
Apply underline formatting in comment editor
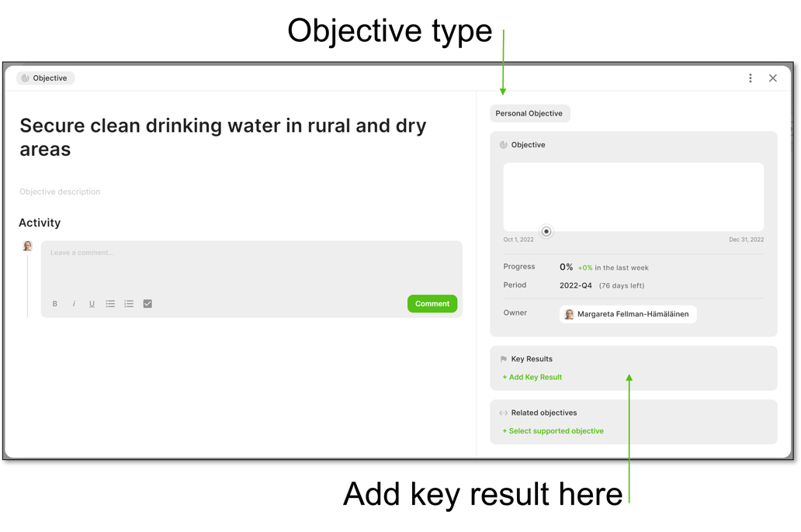(x=92, y=304)
